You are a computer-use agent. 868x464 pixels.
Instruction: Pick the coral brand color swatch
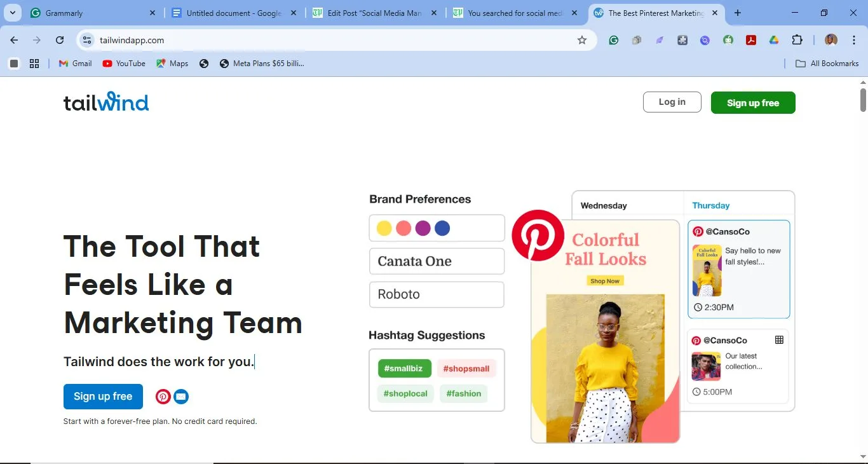click(x=403, y=228)
